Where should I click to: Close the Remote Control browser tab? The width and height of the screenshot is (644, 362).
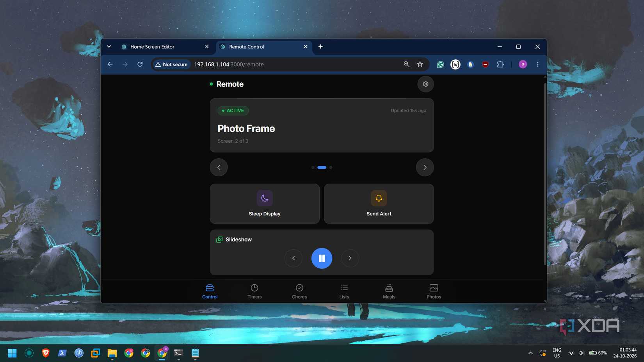point(306,46)
